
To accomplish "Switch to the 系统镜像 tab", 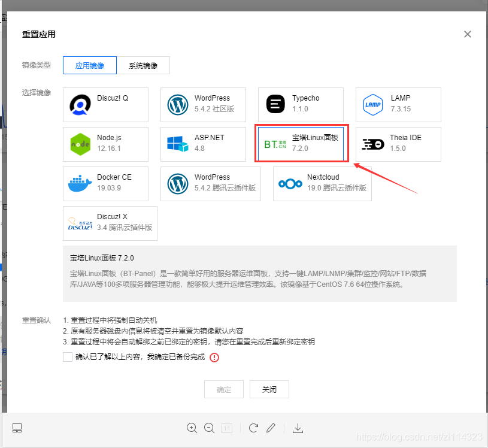I will tap(144, 65).
